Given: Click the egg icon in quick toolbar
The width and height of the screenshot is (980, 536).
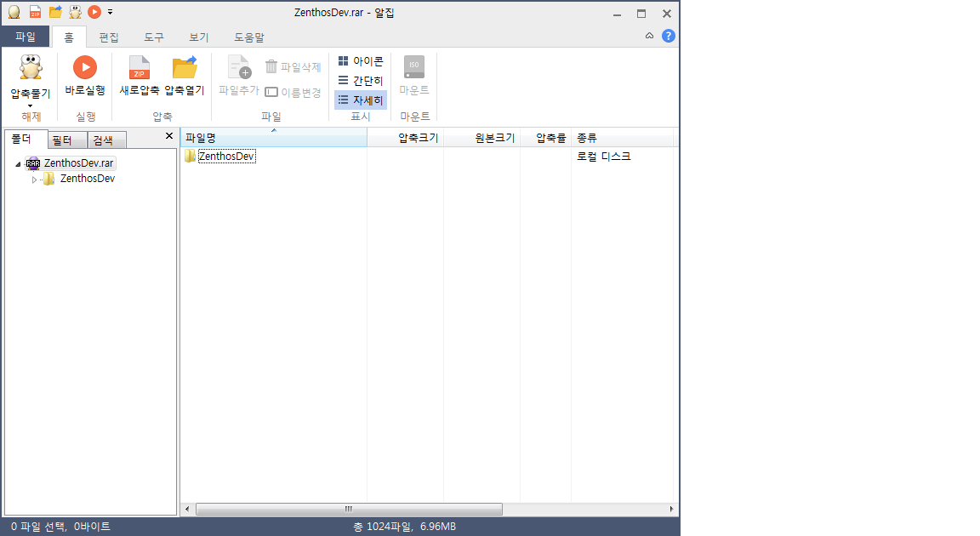Looking at the screenshot, I should [x=14, y=12].
